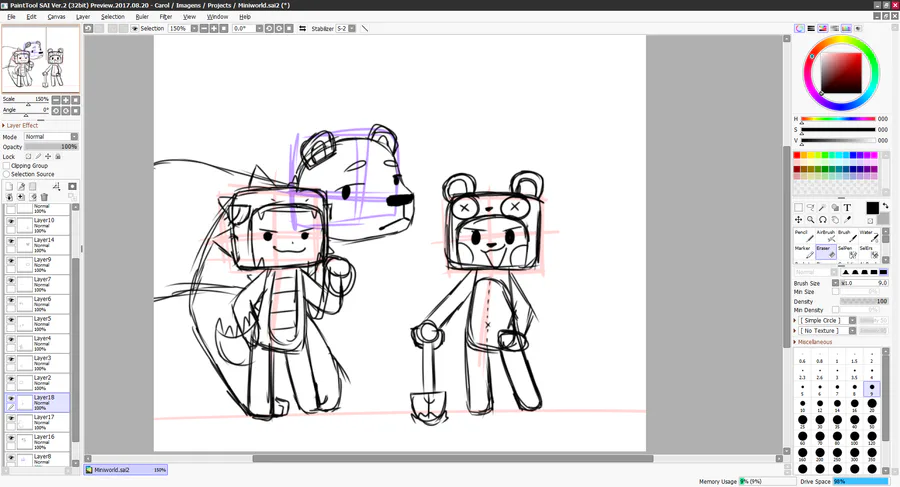Click the black foreground color swatch
Viewport: 900px width, 487px height.
[x=872, y=208]
